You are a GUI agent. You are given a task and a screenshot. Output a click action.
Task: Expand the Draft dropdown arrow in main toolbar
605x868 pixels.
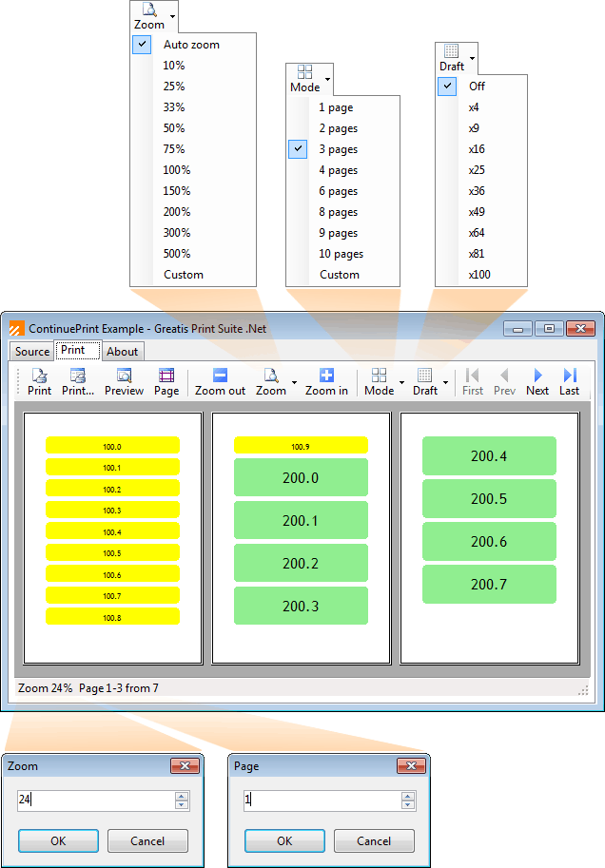(x=446, y=383)
